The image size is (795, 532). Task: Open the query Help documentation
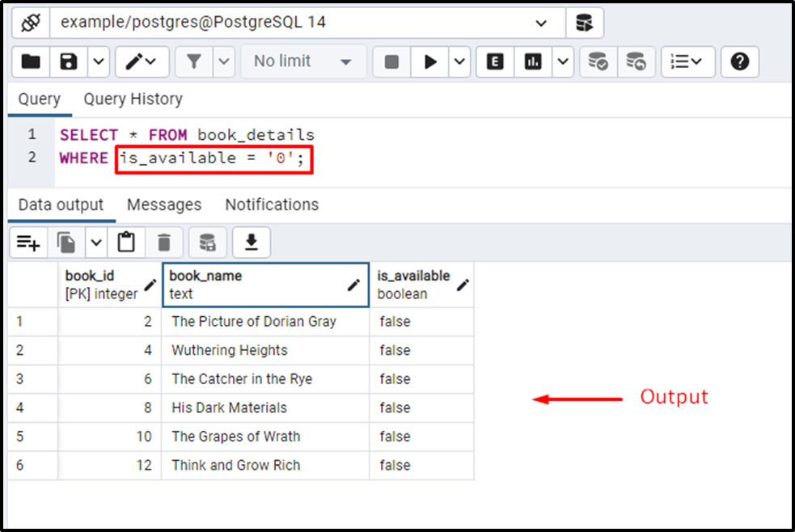click(739, 61)
